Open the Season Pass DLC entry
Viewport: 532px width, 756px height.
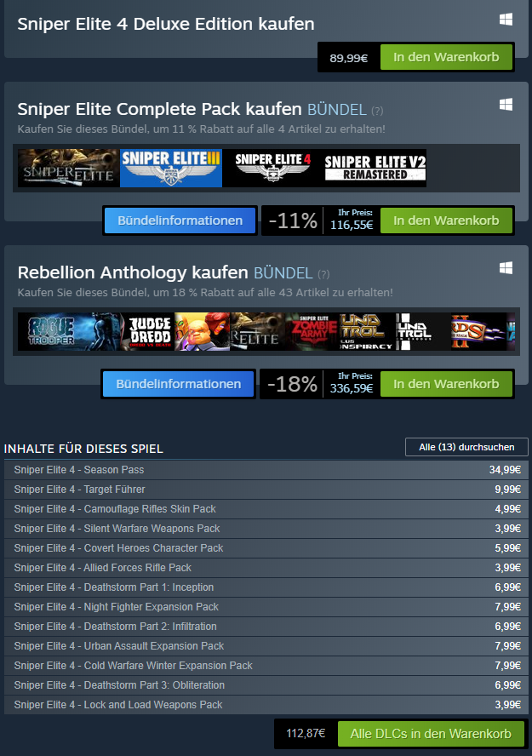coord(267,470)
